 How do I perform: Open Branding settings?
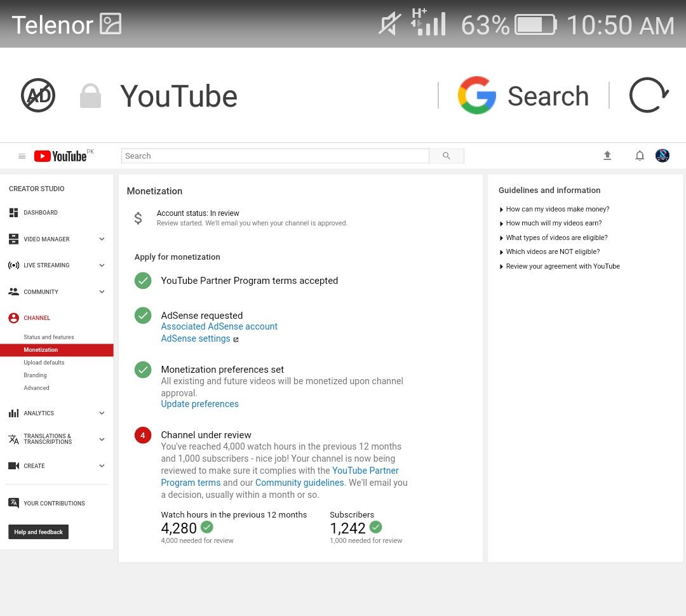click(x=35, y=375)
